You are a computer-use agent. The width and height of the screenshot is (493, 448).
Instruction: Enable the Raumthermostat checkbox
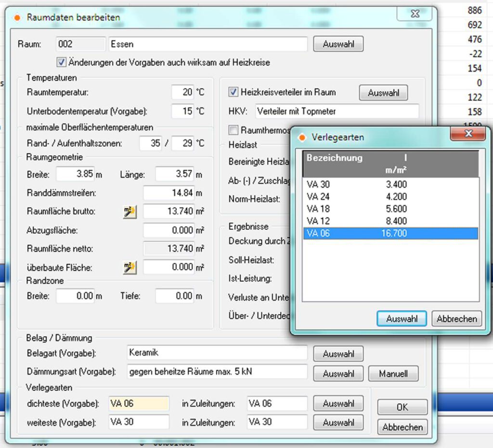pos(233,130)
